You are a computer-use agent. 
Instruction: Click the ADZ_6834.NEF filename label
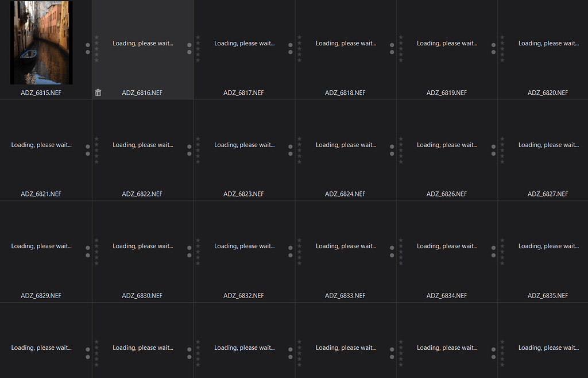(x=447, y=295)
